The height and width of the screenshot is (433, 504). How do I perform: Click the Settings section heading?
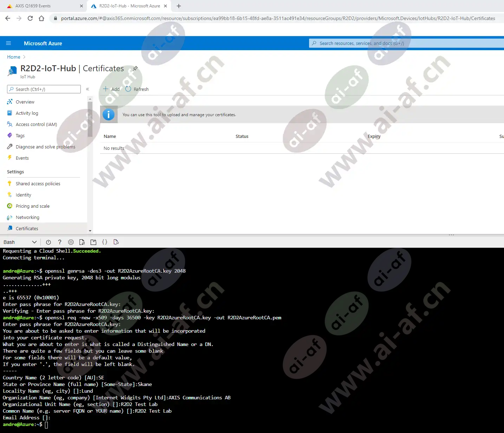[15, 172]
